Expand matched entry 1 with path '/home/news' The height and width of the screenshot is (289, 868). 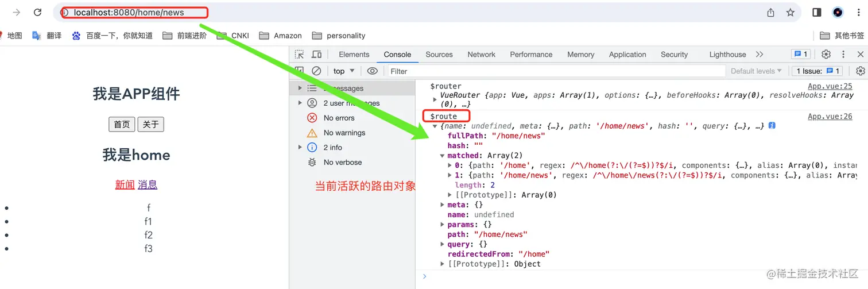tap(449, 175)
